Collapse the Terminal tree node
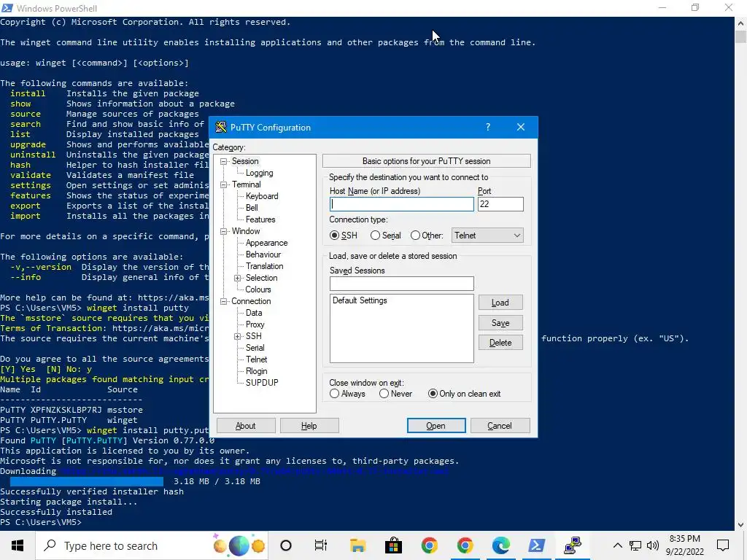747x560 pixels. point(223,184)
